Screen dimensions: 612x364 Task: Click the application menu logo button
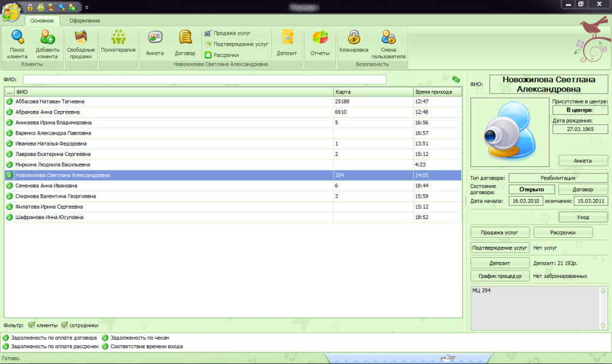click(x=11, y=11)
